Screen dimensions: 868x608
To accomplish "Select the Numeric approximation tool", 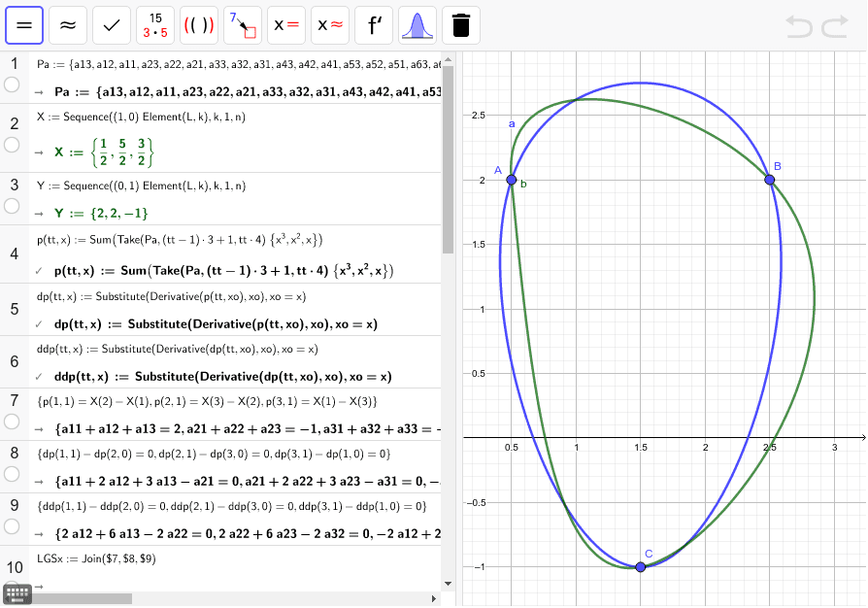I will pos(68,25).
